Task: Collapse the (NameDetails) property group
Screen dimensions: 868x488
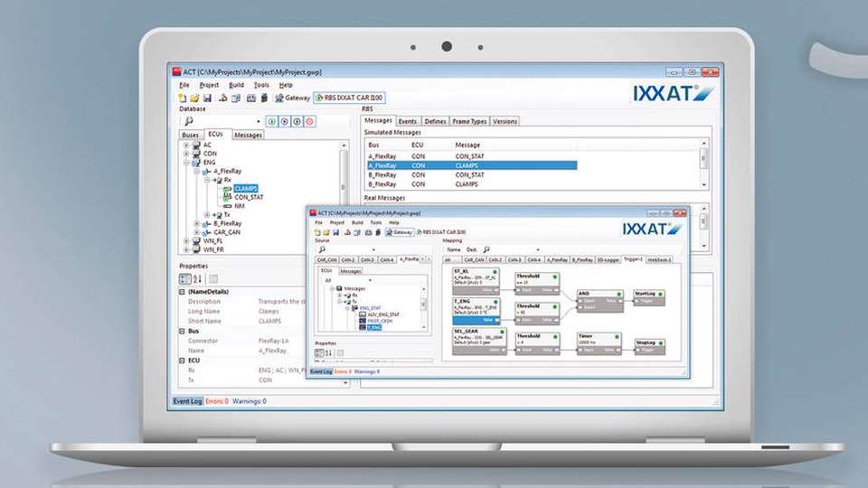Action: [x=182, y=292]
